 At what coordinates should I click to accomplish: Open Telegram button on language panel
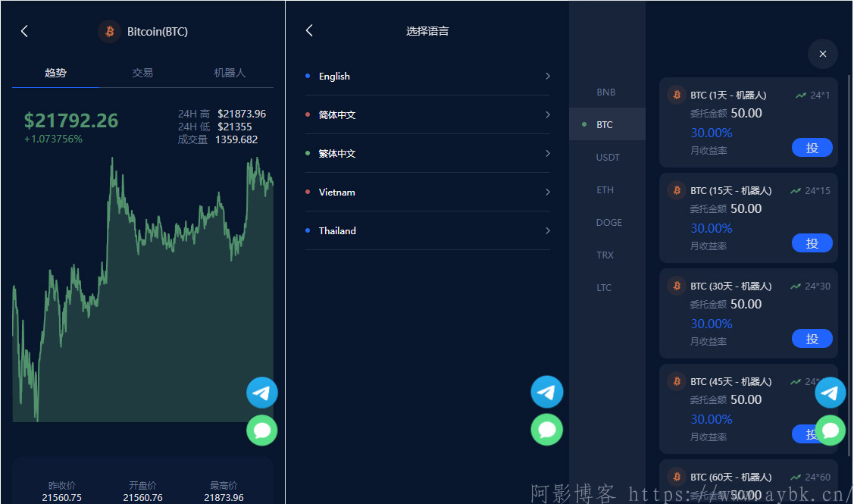click(x=547, y=392)
